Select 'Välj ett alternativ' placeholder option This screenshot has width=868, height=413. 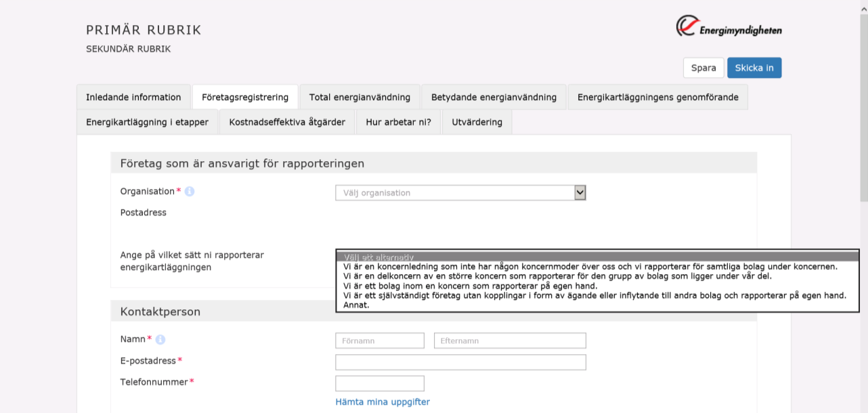pos(597,257)
